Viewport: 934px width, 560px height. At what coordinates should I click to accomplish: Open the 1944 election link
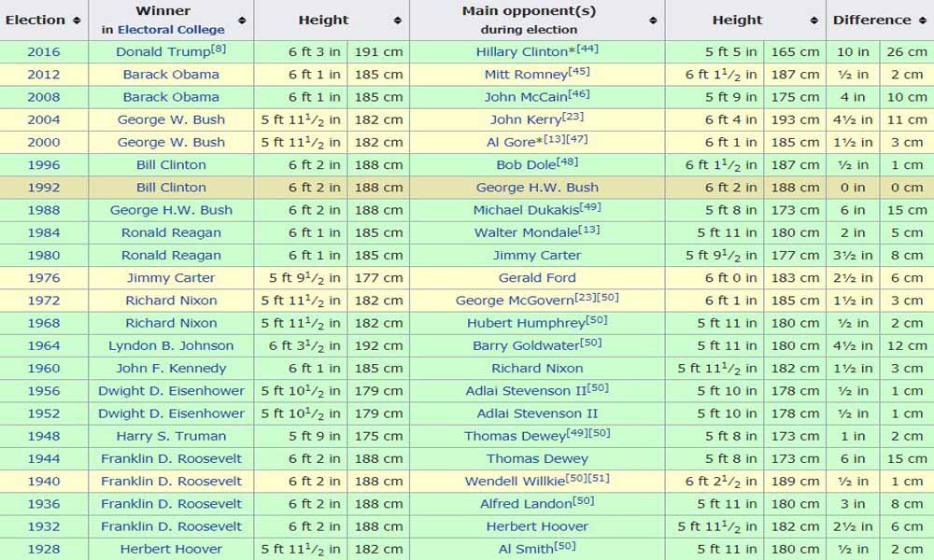point(44,459)
